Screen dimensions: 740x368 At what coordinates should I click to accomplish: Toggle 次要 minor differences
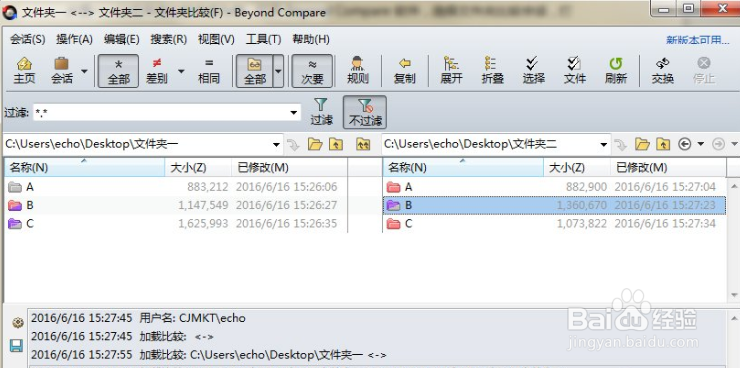312,71
